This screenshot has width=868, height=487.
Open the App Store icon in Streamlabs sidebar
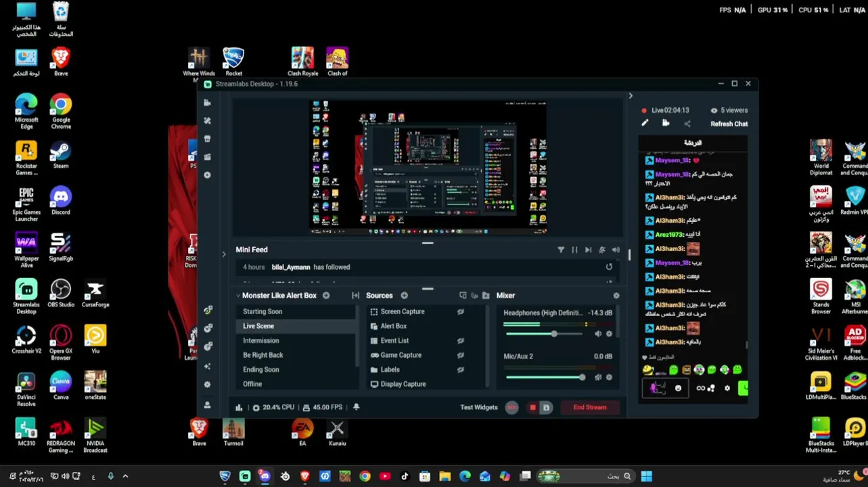(x=207, y=139)
